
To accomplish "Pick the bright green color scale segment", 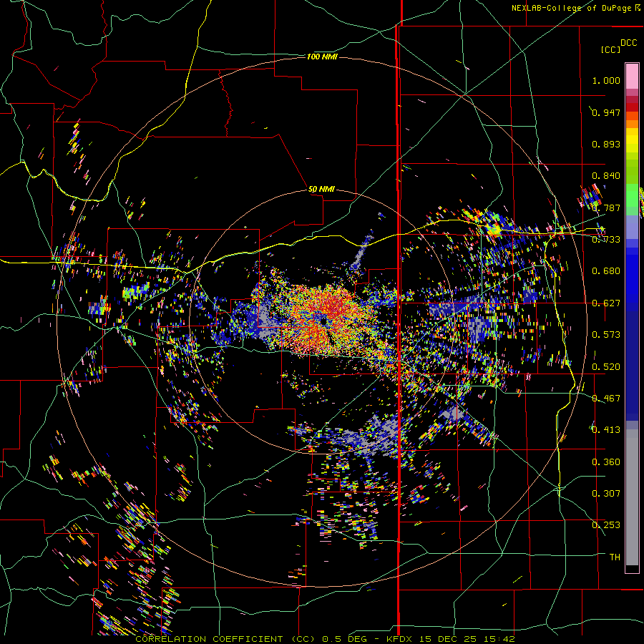I will [632, 195].
